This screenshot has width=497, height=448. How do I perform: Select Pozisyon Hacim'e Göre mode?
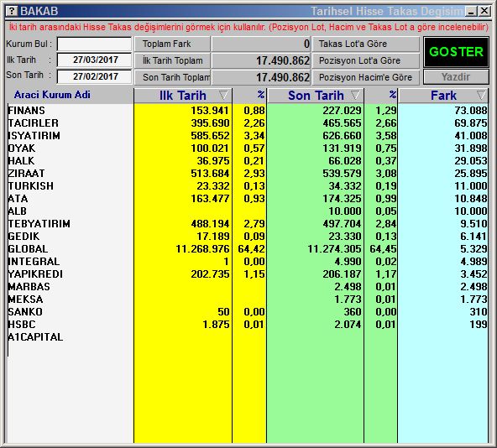pyautogui.click(x=366, y=77)
